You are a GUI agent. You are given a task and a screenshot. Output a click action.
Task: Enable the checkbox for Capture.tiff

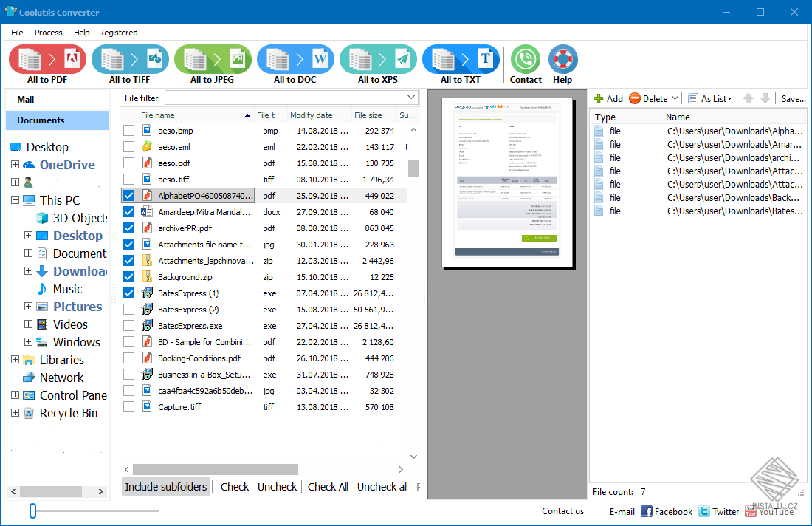coord(128,406)
